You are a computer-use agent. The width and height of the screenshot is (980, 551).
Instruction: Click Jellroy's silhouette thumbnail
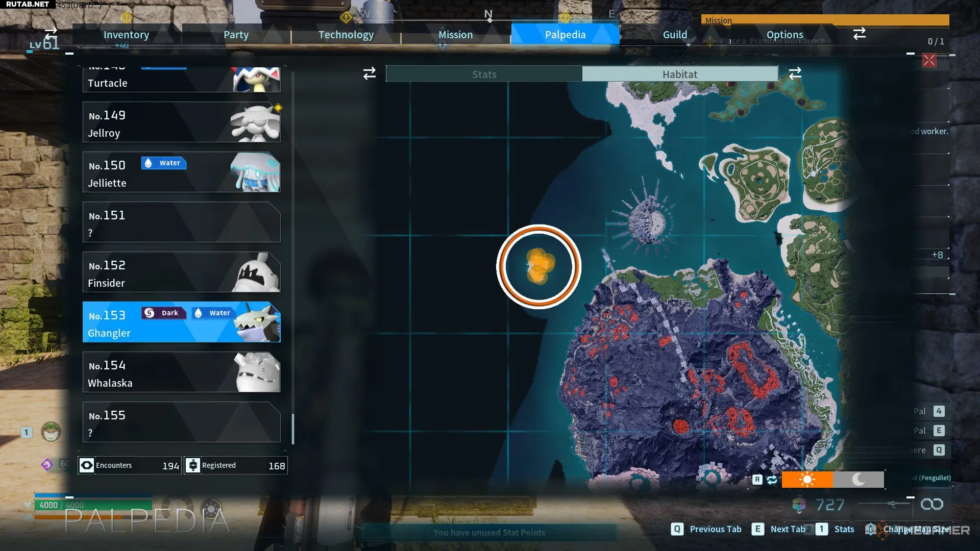pos(255,122)
